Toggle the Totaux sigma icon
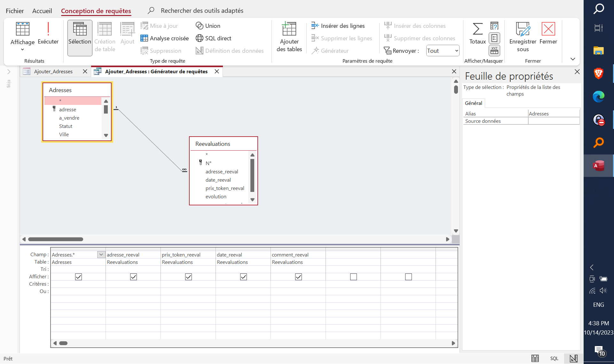The width and height of the screenshot is (614, 364). (477, 29)
